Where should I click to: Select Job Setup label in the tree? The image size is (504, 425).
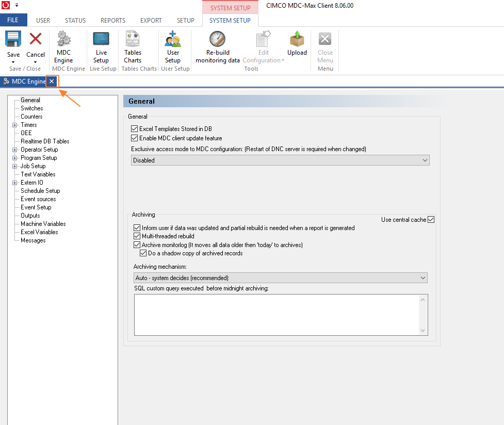pos(33,166)
